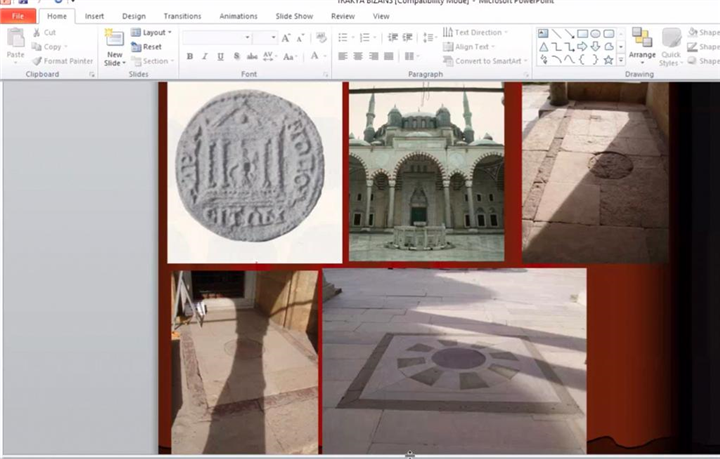The image size is (720, 459).
Task: Select the five-point star shape
Action: 608,60
